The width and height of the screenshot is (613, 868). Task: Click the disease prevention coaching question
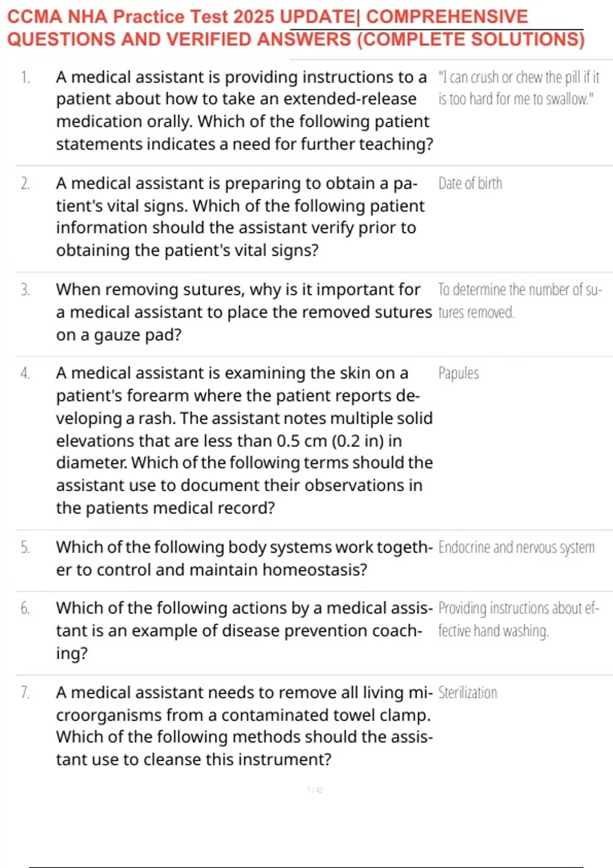tap(243, 630)
